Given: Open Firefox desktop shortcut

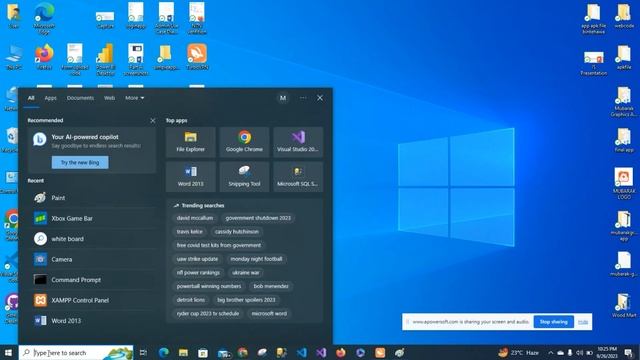Looking at the screenshot, I should click(44, 57).
